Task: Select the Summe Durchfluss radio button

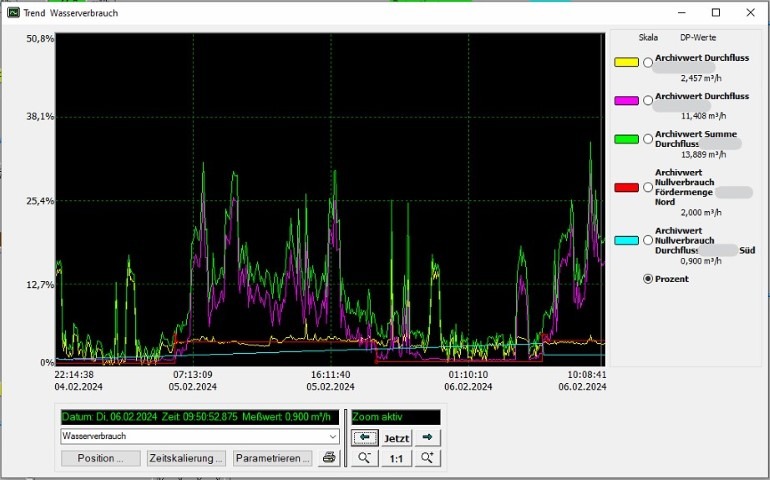Action: coord(648,139)
